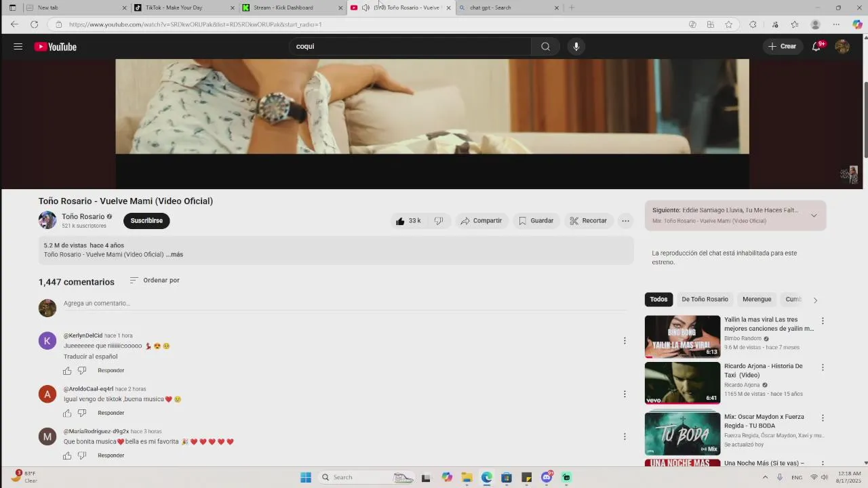Reply to KerlynDelCid's comment with Responder

coord(111,371)
